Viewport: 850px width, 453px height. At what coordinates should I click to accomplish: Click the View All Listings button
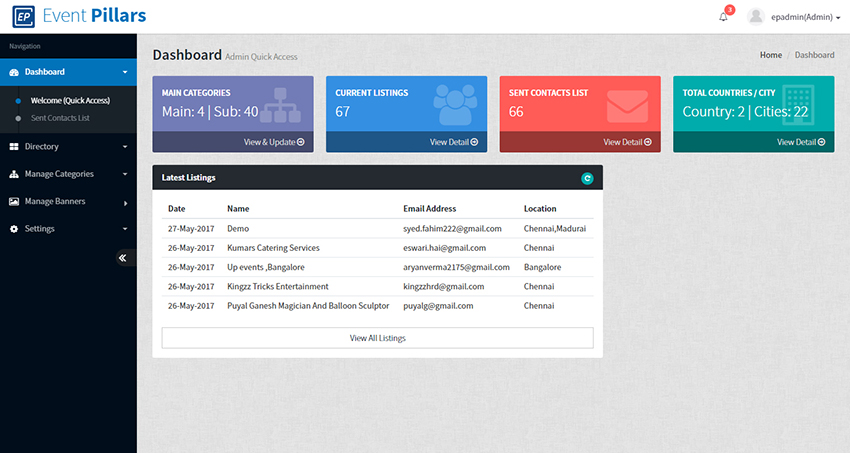pos(377,338)
